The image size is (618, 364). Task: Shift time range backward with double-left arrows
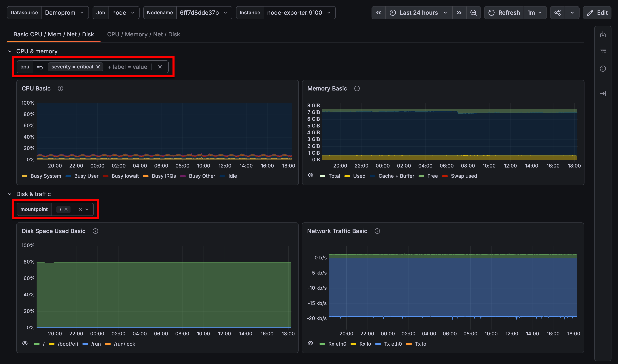378,13
